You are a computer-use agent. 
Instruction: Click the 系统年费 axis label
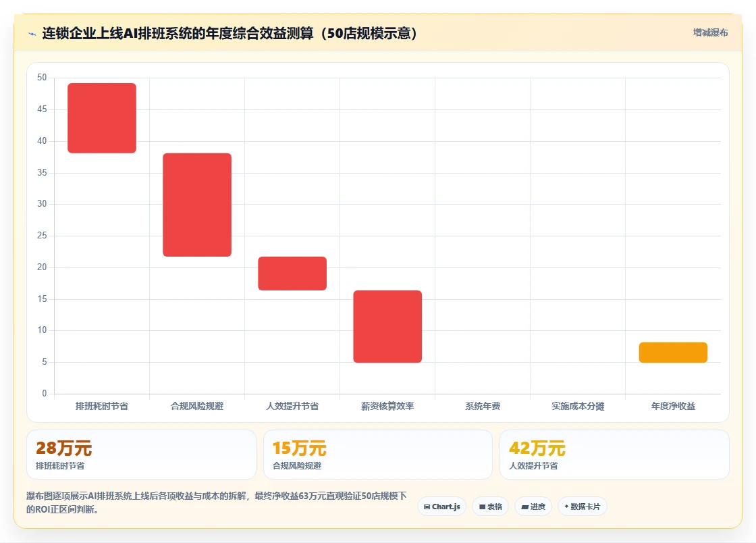point(483,406)
